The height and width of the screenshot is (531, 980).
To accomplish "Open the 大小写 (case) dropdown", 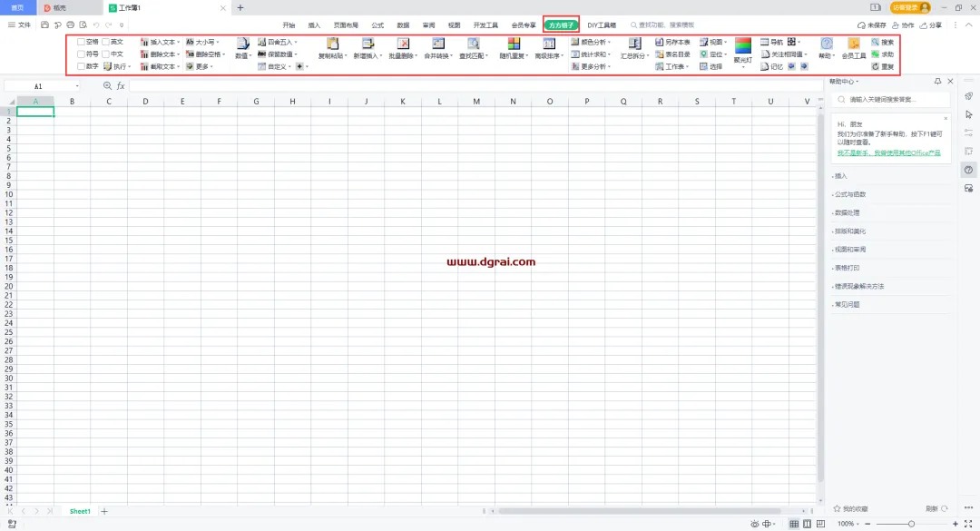I will point(202,42).
